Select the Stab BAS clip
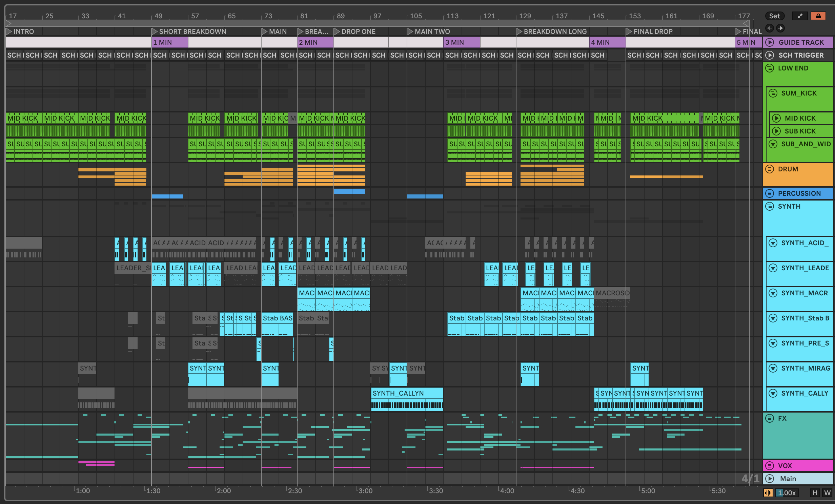 tap(277, 324)
